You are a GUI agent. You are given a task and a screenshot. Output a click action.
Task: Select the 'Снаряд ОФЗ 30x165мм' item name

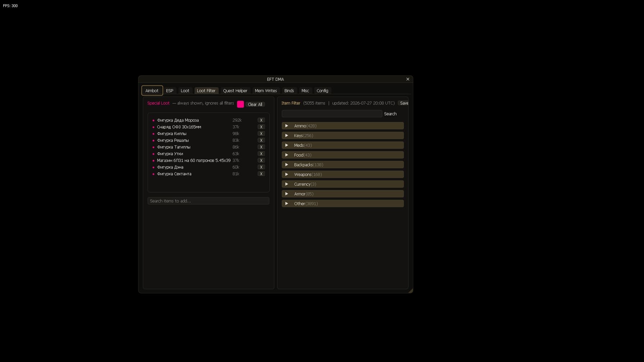[179, 127]
